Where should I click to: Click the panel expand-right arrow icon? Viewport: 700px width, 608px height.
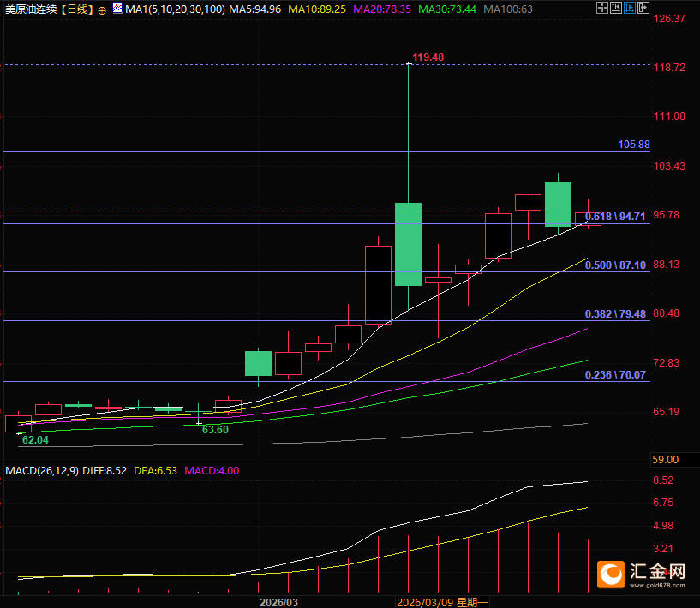coord(643,8)
